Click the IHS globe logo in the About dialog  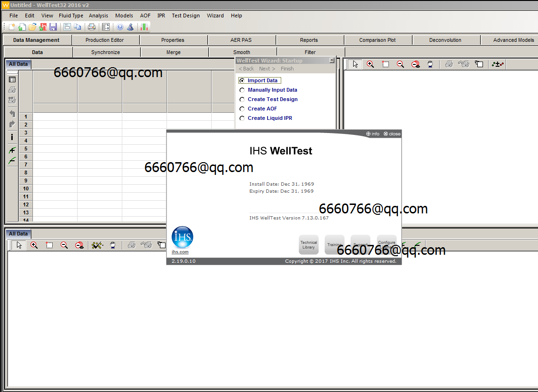[182, 237]
